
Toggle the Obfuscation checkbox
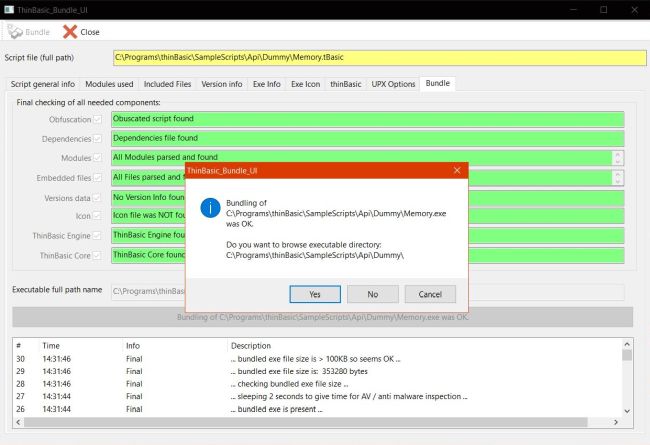[97, 119]
